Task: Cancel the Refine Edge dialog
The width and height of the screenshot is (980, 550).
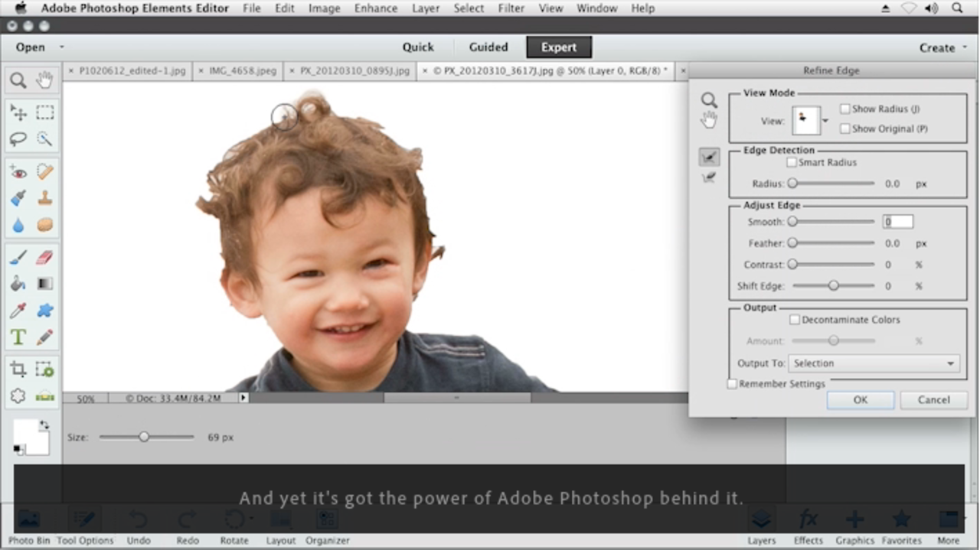Action: coord(933,399)
